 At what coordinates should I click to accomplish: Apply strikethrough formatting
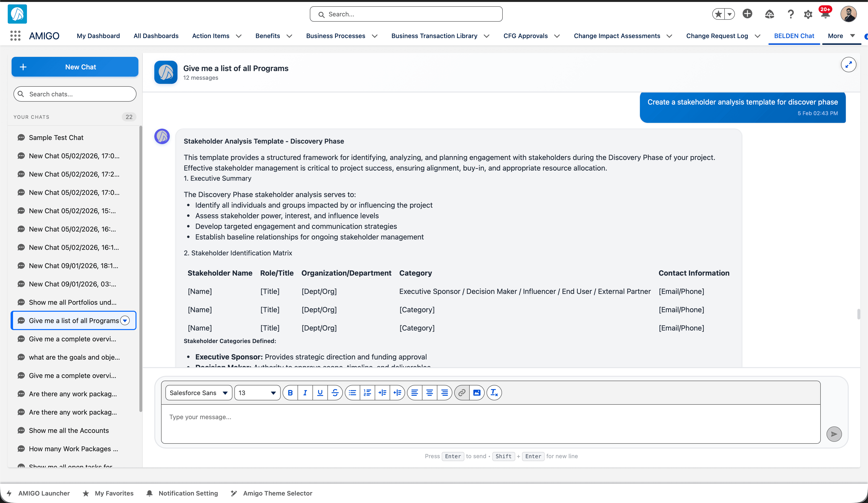[335, 393]
